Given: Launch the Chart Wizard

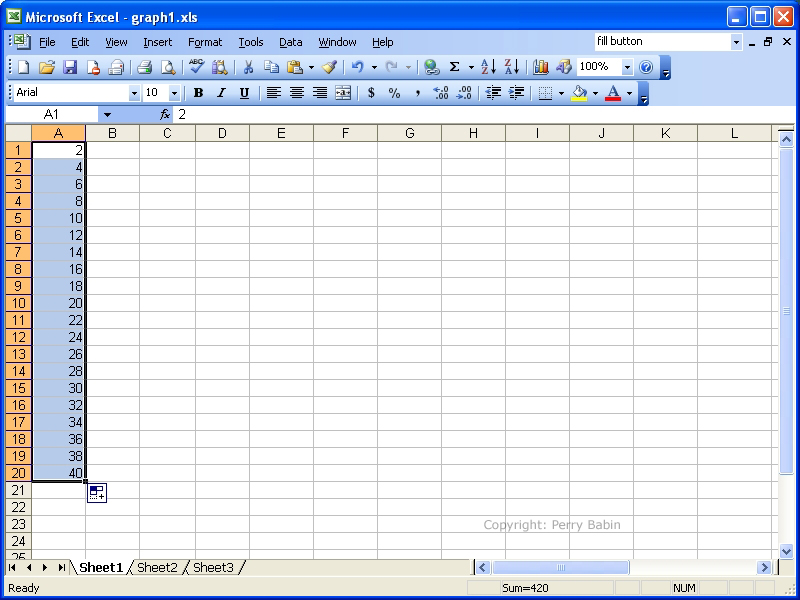Looking at the screenshot, I should pos(540,67).
